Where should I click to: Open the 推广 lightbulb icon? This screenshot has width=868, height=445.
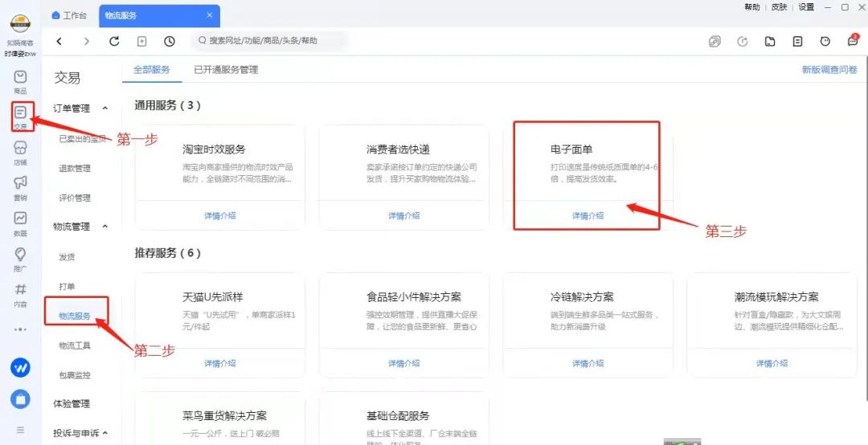pos(20,257)
